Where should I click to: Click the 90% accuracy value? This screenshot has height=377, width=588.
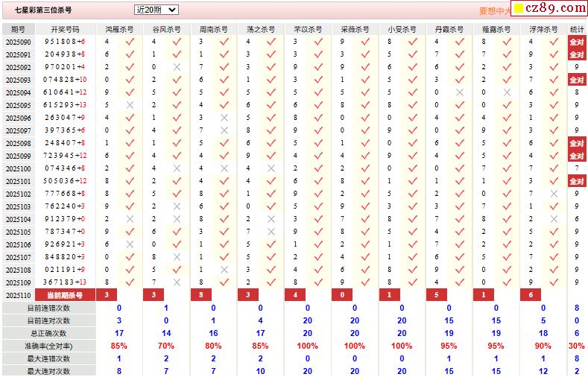(x=543, y=346)
